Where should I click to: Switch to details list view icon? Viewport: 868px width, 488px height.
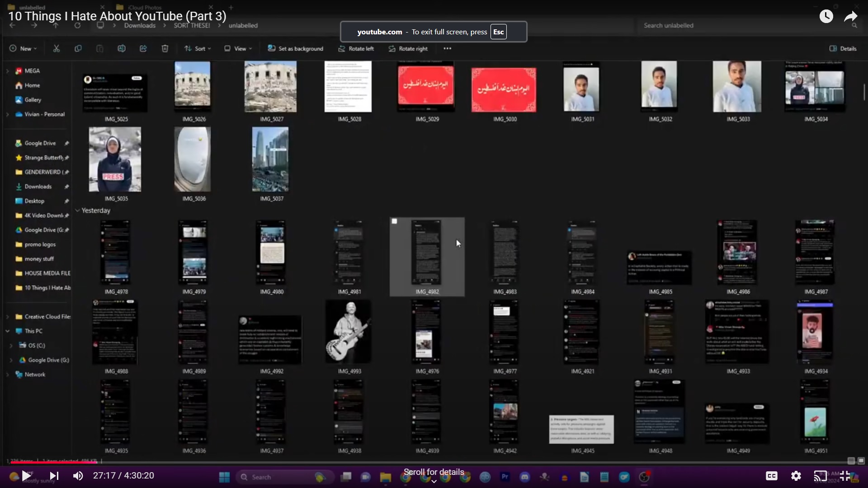[x=851, y=460]
